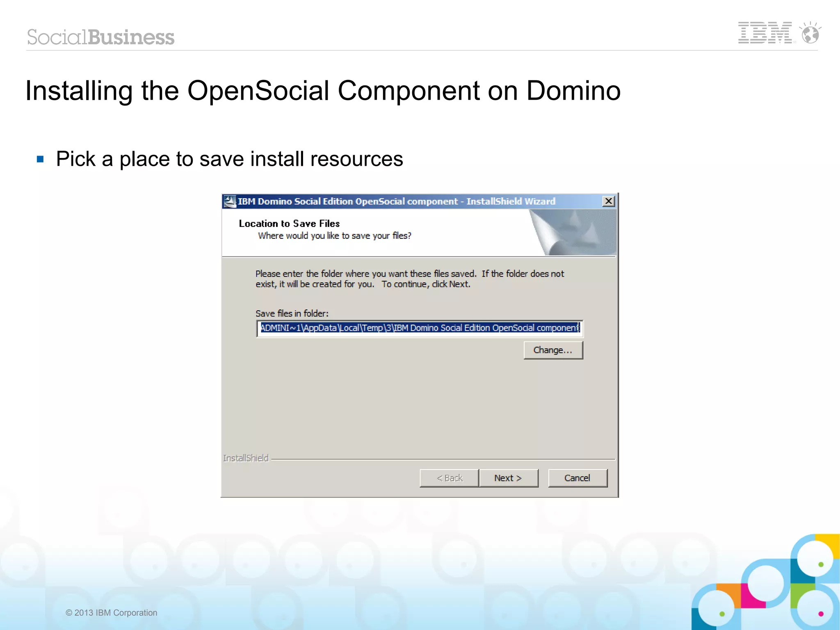Click the Cancel button in the wizard
This screenshot has width=840, height=630.
(x=577, y=478)
